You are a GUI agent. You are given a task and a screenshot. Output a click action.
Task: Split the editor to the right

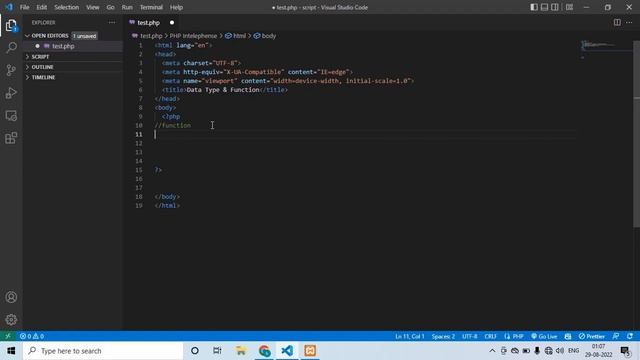pos(617,22)
